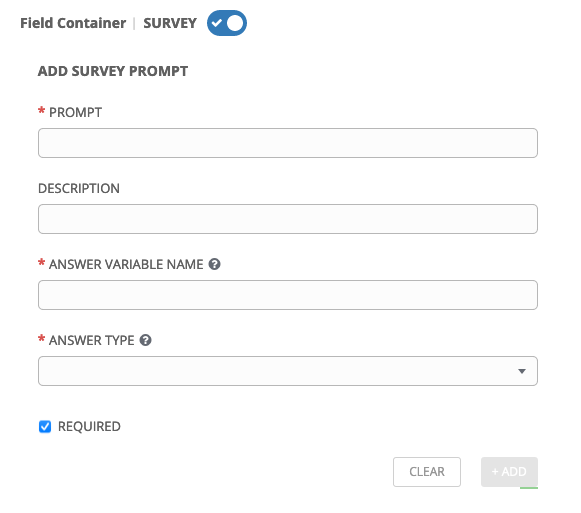The image size is (581, 513).
Task: Select the Field Container title text
Action: tap(73, 23)
